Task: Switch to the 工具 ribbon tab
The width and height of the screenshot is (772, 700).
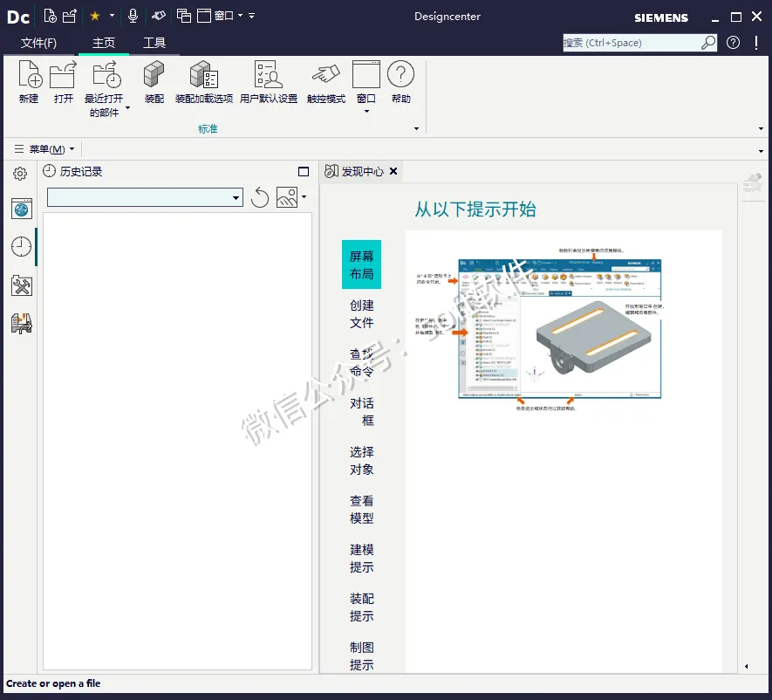Action: click(x=154, y=44)
